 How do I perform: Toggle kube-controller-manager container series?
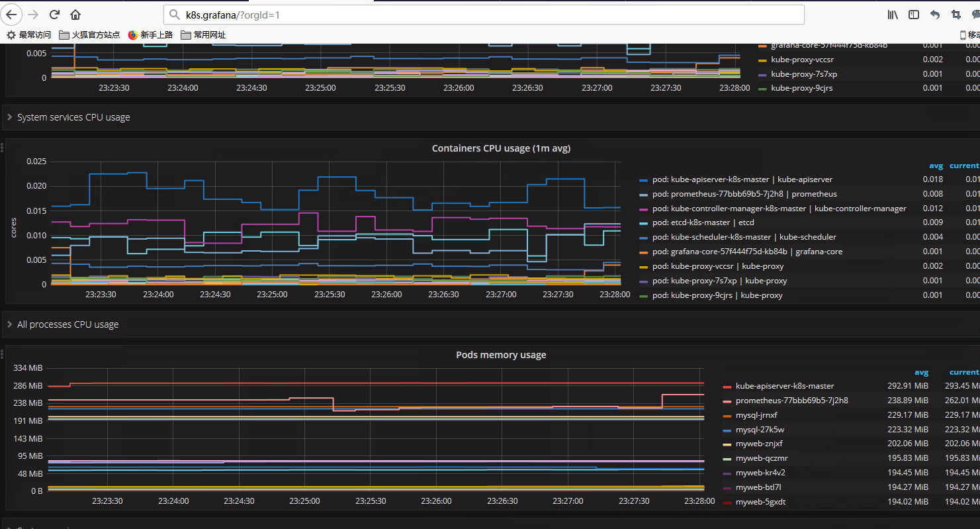(x=780, y=209)
